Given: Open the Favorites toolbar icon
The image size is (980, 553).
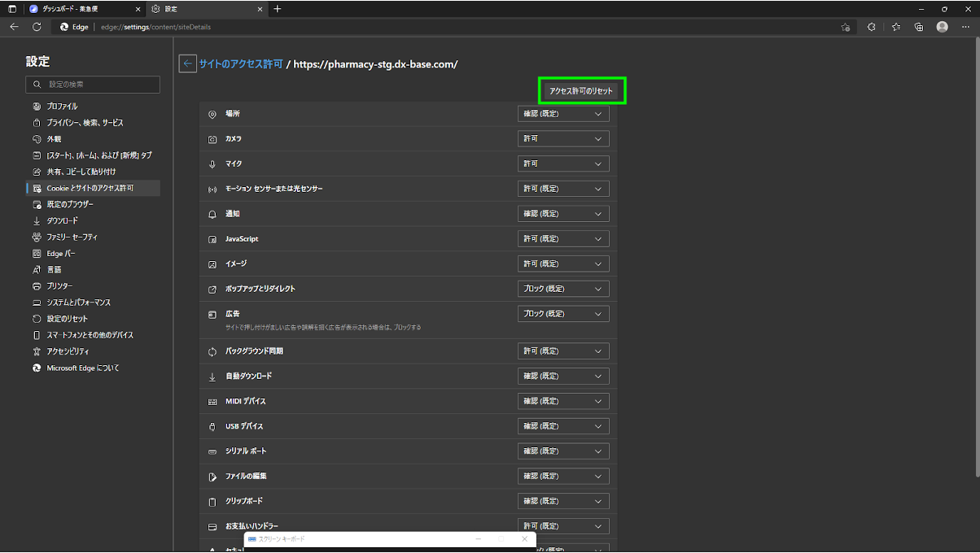Looking at the screenshot, I should 896,27.
